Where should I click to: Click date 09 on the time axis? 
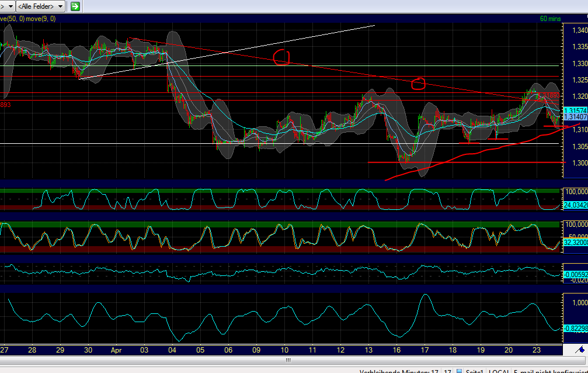[256, 350]
